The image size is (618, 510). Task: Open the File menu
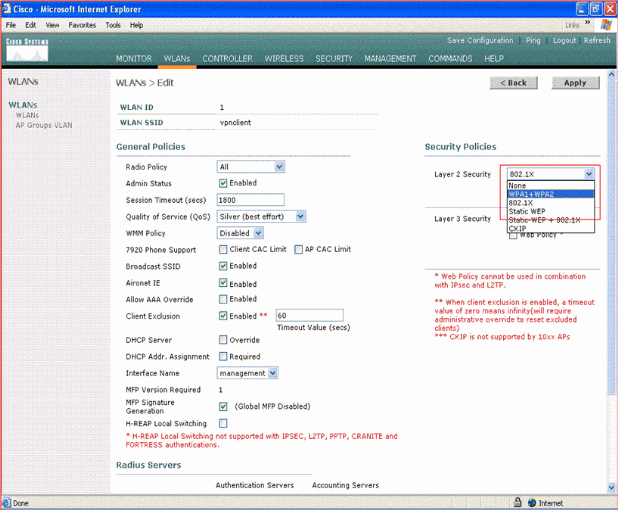point(11,25)
